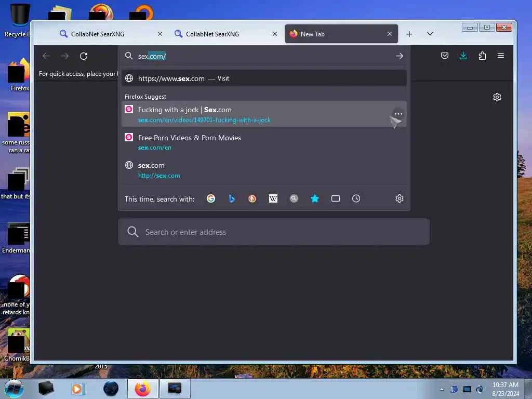Viewport: 532px width, 399px height.
Task: Search this time with Google
Action: coord(211,198)
